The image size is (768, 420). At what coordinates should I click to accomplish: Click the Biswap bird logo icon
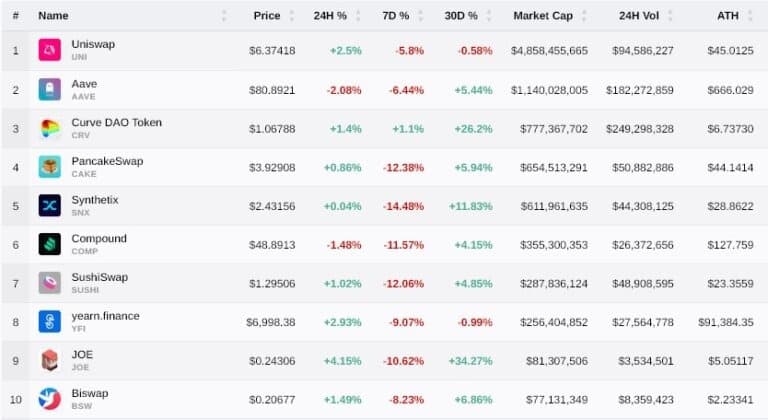coord(49,399)
